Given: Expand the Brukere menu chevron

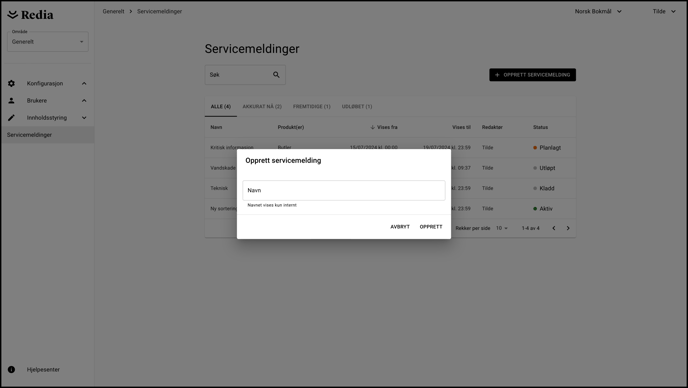Looking at the screenshot, I should (84, 101).
